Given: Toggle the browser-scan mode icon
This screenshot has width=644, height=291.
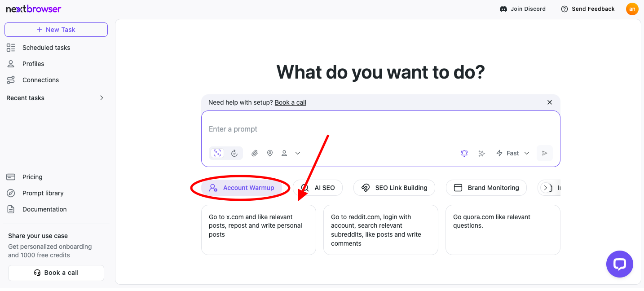Looking at the screenshot, I should click(218, 153).
